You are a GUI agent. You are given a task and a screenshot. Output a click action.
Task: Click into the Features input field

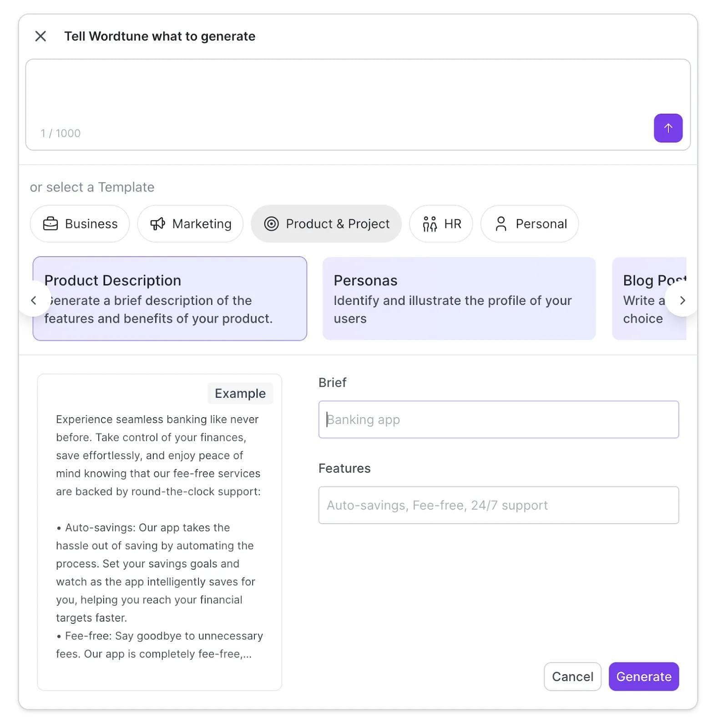coord(498,505)
